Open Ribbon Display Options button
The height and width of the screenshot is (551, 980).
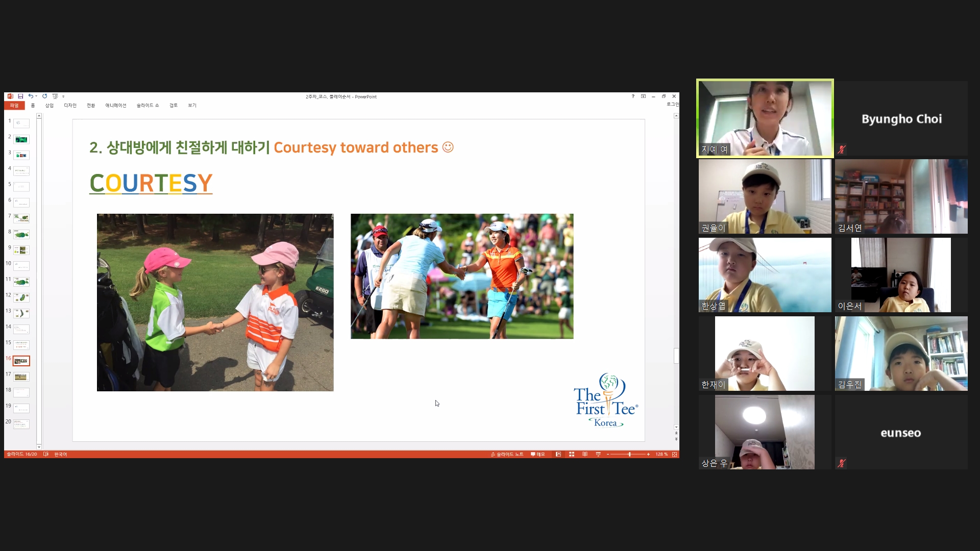643,96
